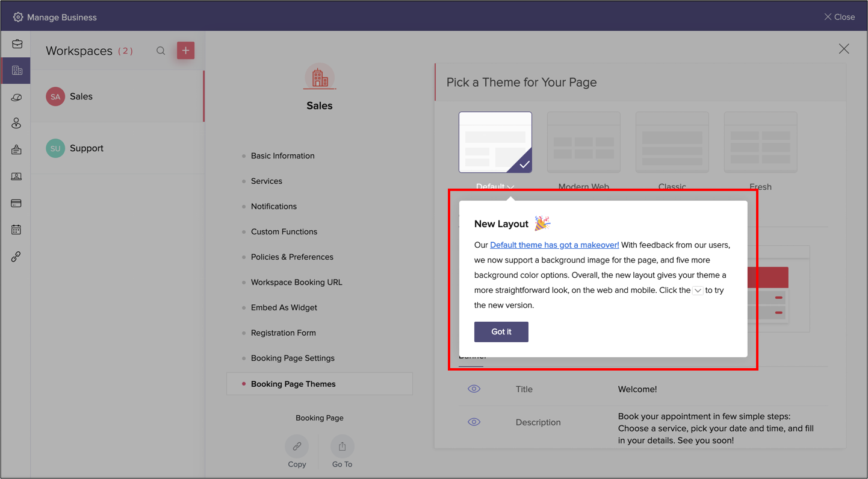868x479 pixels.
Task: Open the Services section
Action: pos(267,181)
